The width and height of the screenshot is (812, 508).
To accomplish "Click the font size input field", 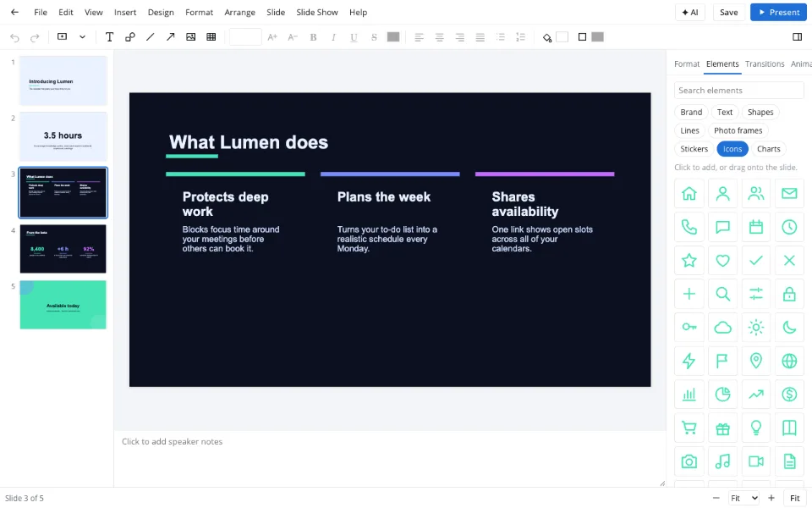I will (x=245, y=36).
